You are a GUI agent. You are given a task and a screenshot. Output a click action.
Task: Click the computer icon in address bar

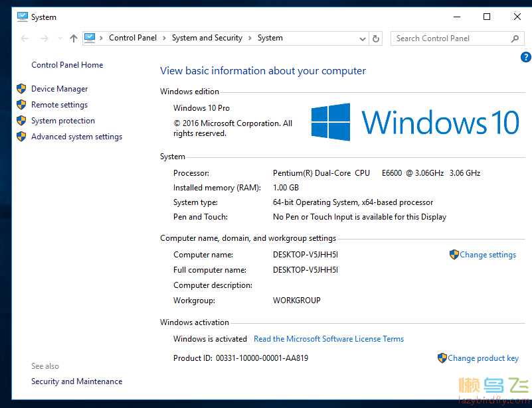click(90, 38)
